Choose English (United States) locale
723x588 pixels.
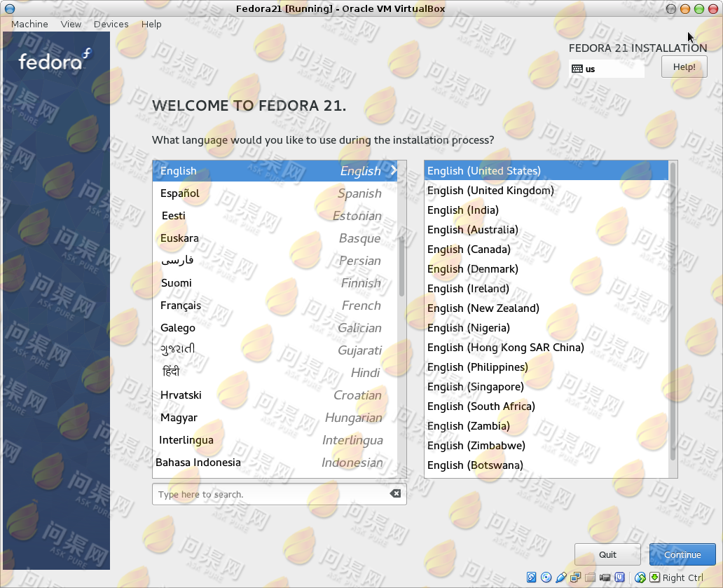[x=546, y=170]
